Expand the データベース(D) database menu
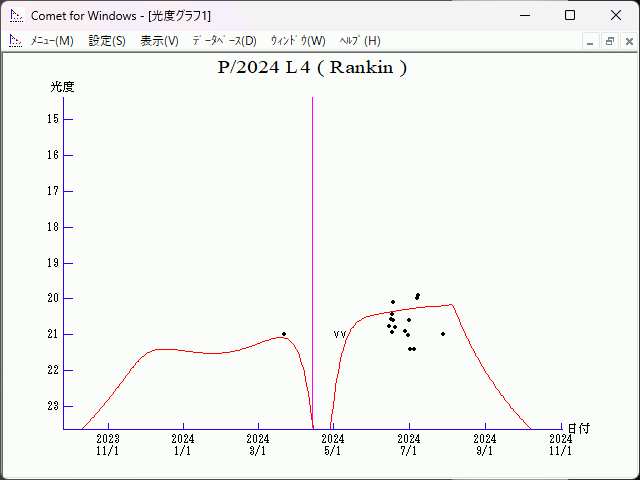 coord(224,41)
